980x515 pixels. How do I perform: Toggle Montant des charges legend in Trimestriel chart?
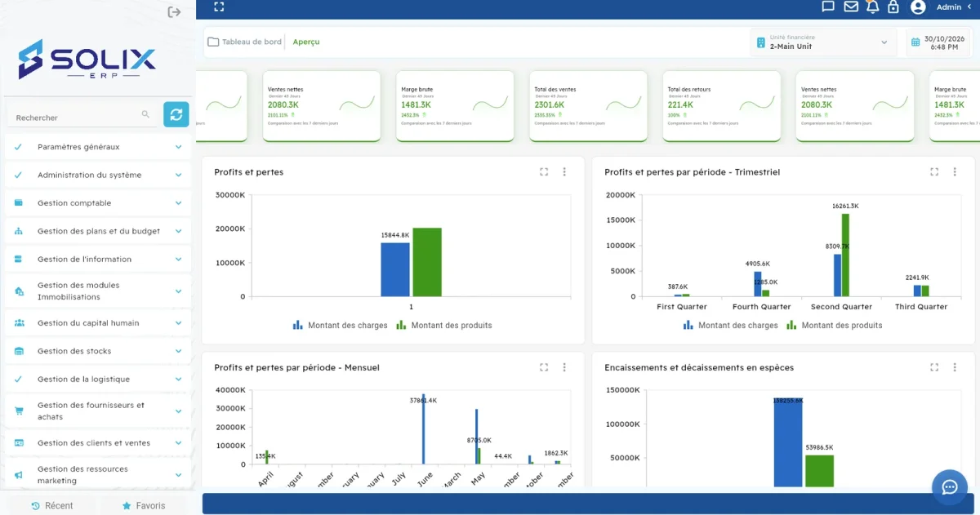pos(730,325)
